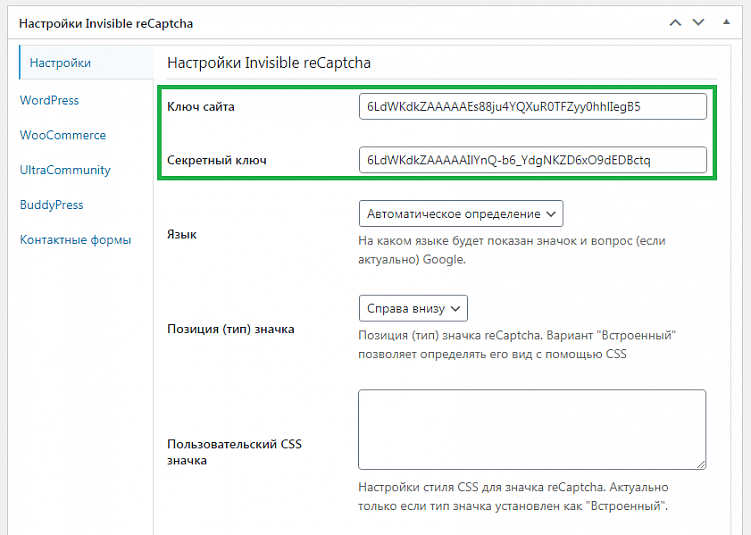Click the Язык label
This screenshot has height=535, width=751.
click(x=181, y=236)
